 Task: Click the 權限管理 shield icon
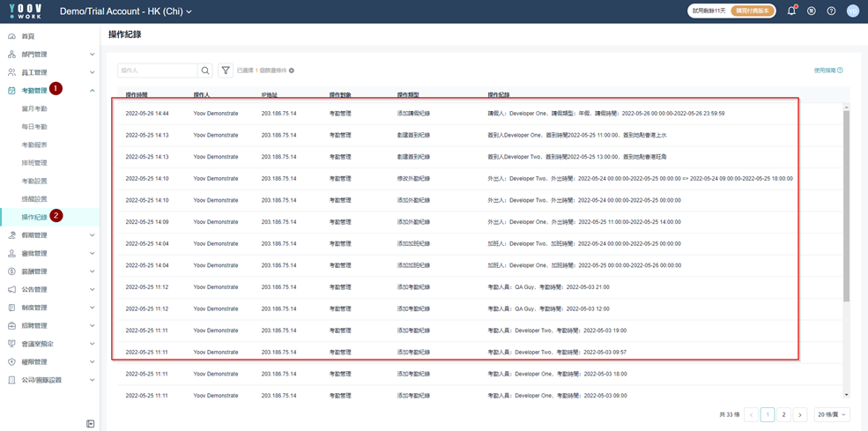[x=11, y=361]
